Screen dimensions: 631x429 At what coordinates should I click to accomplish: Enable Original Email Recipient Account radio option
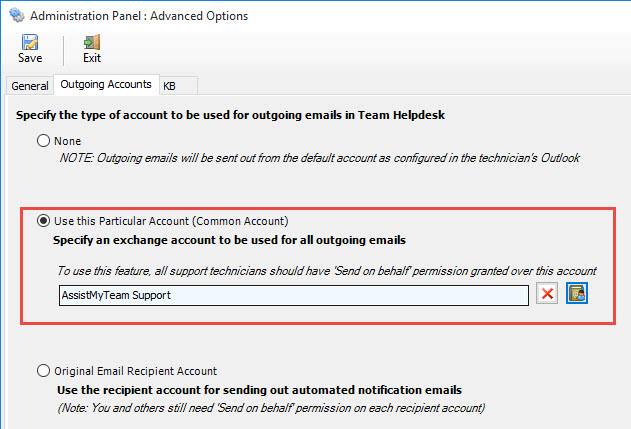pyautogui.click(x=43, y=371)
